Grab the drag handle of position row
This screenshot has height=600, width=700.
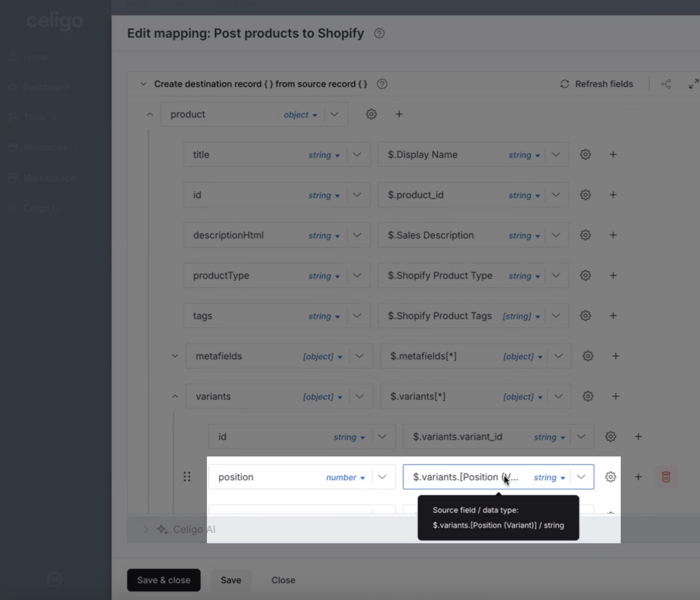click(x=187, y=477)
